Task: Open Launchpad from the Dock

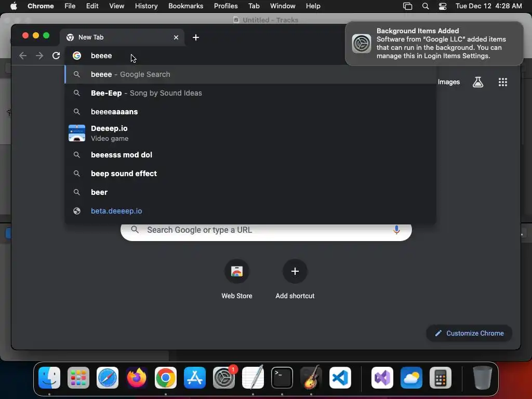Action: [78, 378]
